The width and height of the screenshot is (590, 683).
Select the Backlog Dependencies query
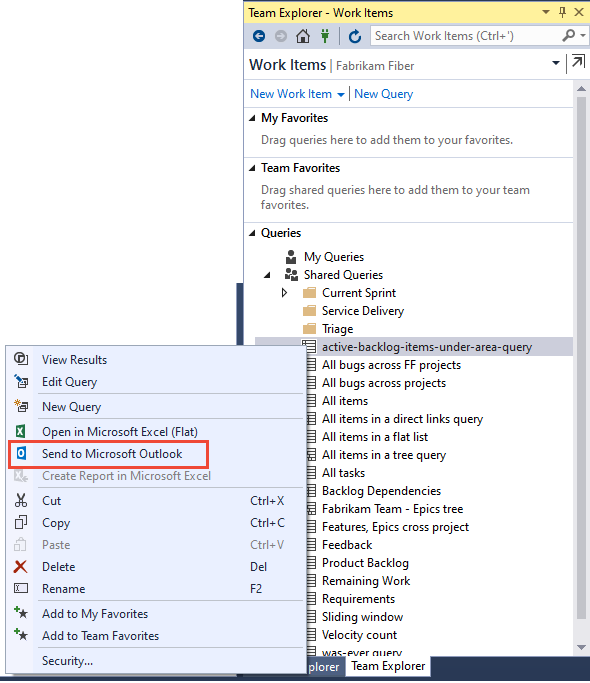click(381, 491)
